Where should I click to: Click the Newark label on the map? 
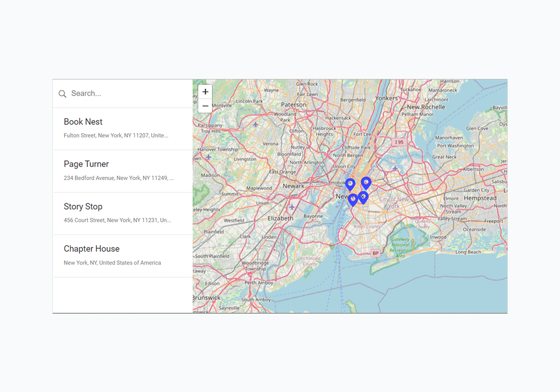tap(294, 186)
